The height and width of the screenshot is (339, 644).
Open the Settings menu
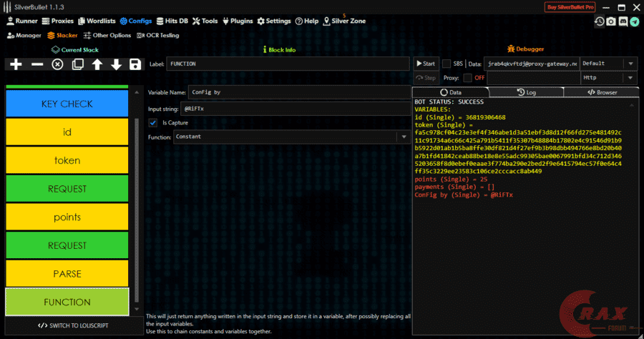274,21
